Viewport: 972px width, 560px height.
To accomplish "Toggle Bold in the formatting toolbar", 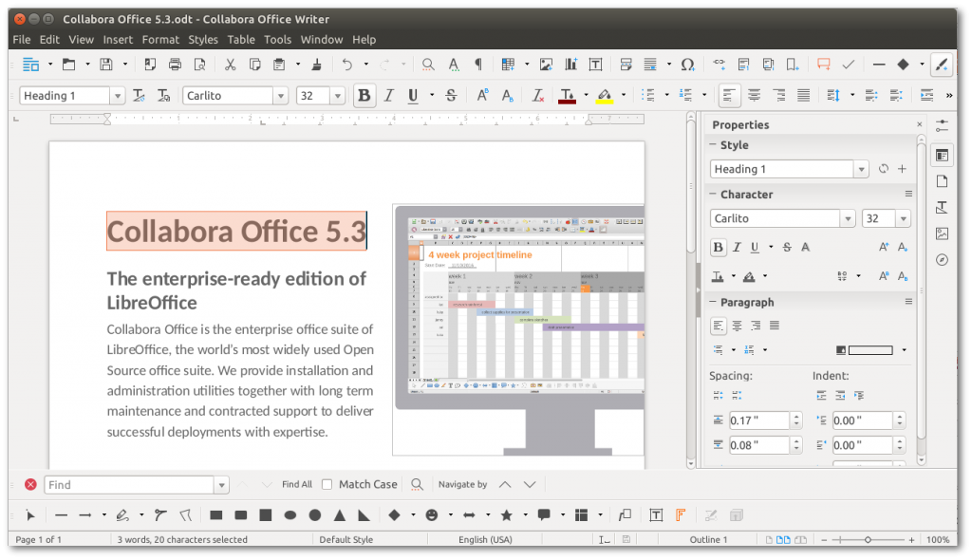I will tap(364, 96).
